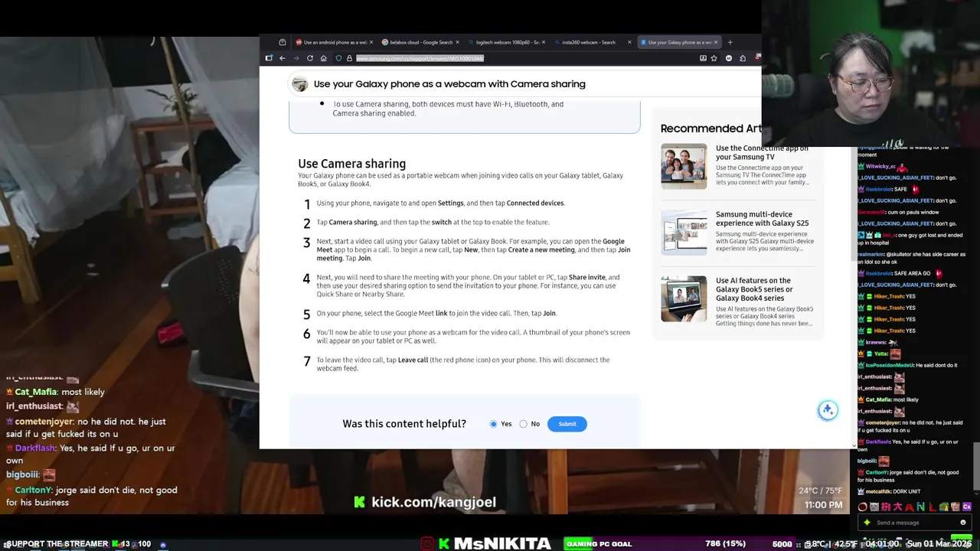Image resolution: width=980 pixels, height=551 pixels.
Task: Open the extensions icon in browser toolbar
Action: pos(743,58)
